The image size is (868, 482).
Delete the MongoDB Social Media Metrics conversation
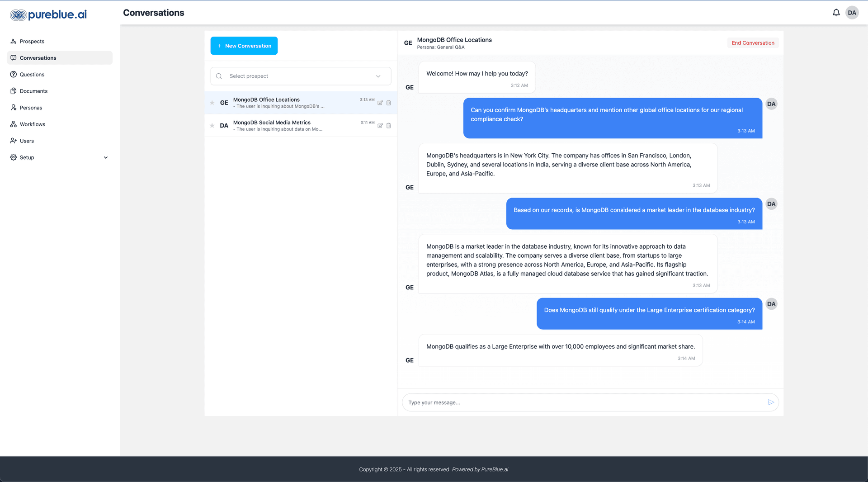pyautogui.click(x=389, y=126)
